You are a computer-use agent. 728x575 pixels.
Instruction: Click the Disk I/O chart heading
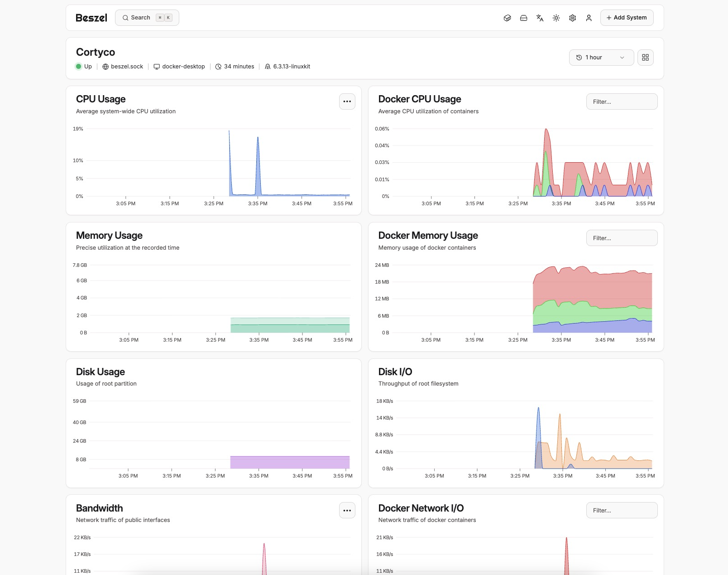(x=395, y=372)
